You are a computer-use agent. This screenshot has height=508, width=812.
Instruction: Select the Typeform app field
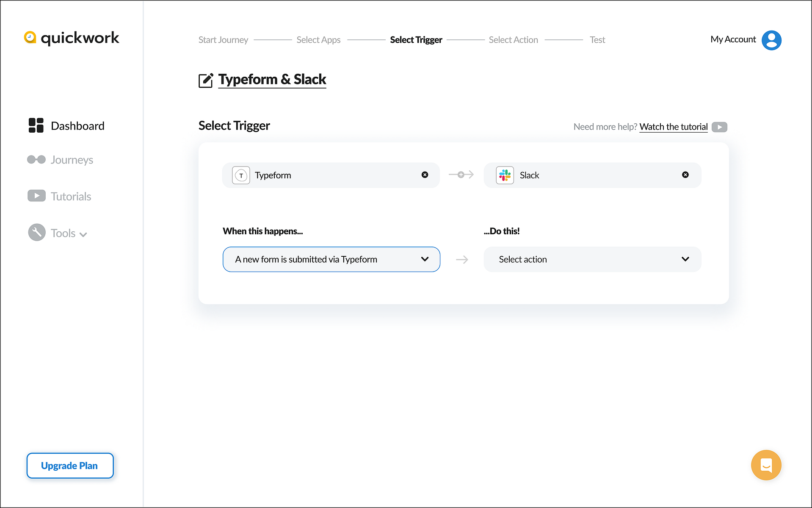click(x=331, y=175)
